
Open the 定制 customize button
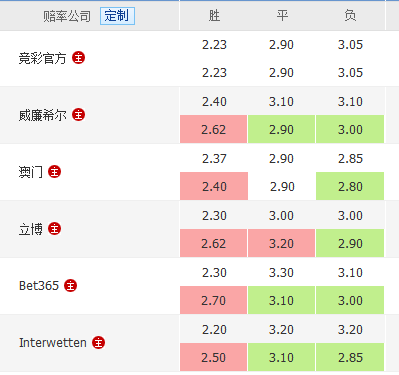coord(117,16)
